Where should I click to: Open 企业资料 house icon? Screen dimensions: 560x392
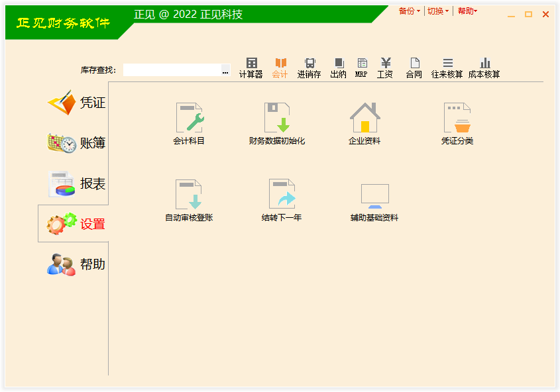click(x=364, y=119)
